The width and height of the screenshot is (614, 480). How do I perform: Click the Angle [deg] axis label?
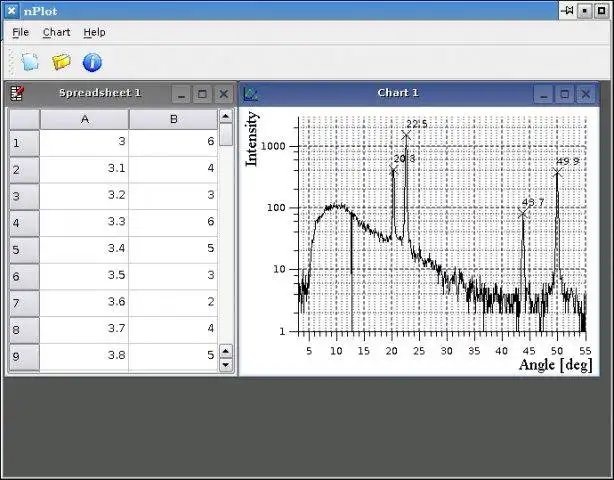pyautogui.click(x=556, y=365)
